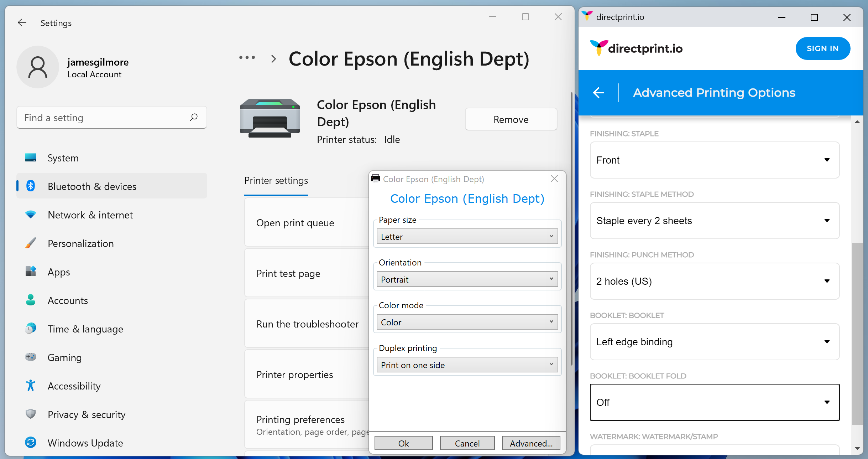Click Ok in the printer dialog
Screen dimensions: 868x459
pos(403,443)
